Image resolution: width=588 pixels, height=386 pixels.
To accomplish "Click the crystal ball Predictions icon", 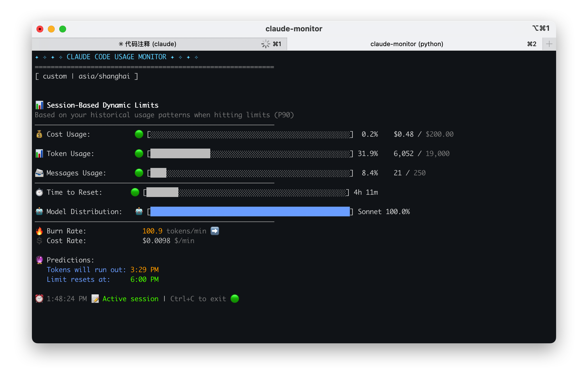I will [39, 260].
